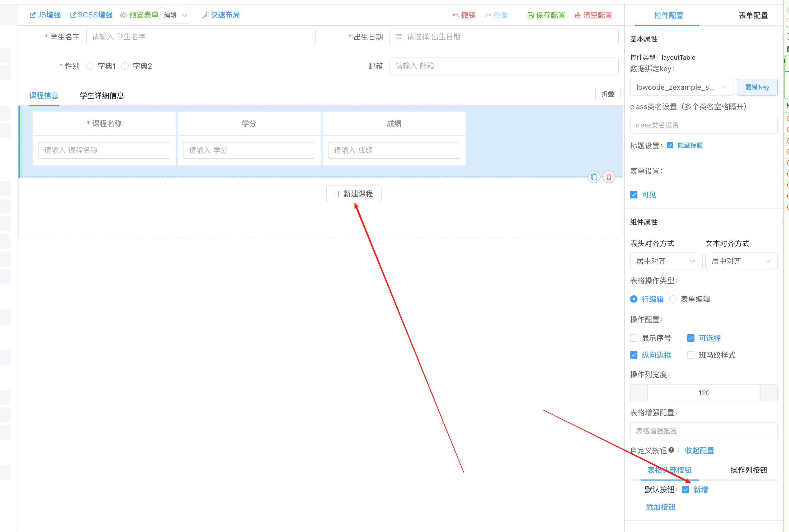Click the 清空配置 clear icon
The width and height of the screenshot is (789, 532).
click(x=577, y=15)
